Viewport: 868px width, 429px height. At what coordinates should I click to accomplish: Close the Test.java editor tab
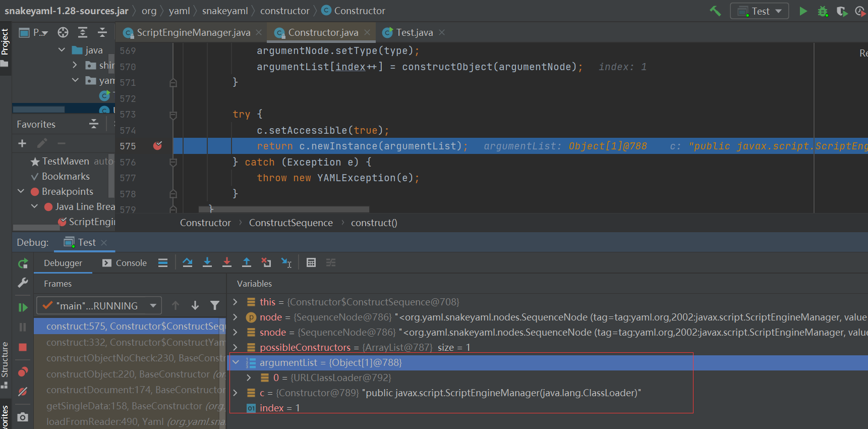pos(442,33)
